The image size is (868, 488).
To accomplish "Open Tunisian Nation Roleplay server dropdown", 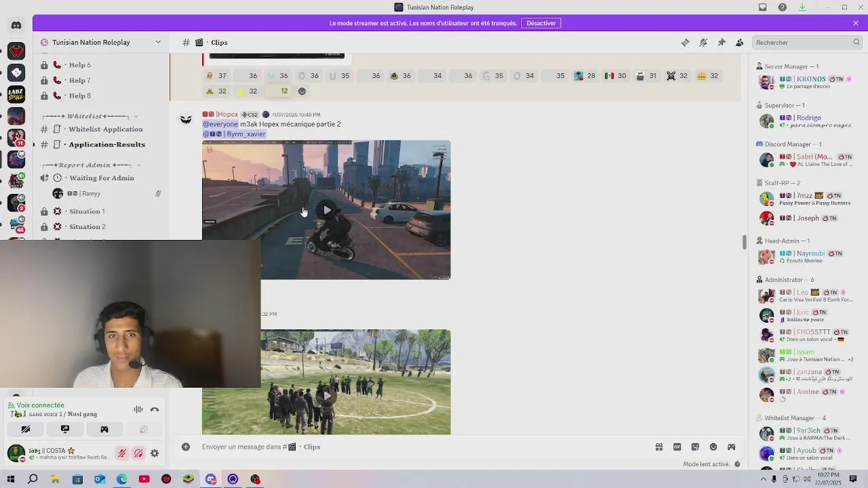I will 102,42.
